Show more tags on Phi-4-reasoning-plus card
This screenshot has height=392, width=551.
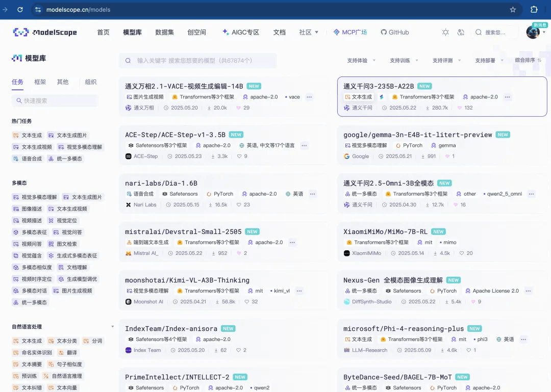click(523, 339)
